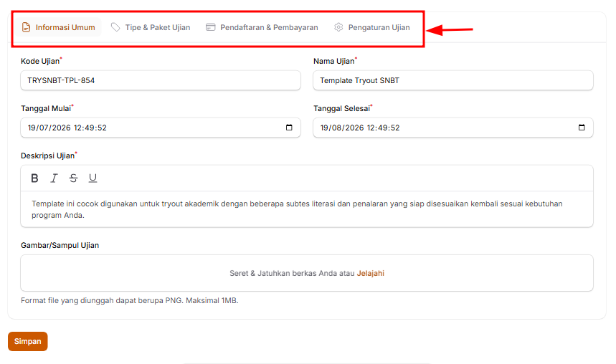Click the PNG format hint text
Image resolution: width=616 pixels, height=364 pixels.
130,301
